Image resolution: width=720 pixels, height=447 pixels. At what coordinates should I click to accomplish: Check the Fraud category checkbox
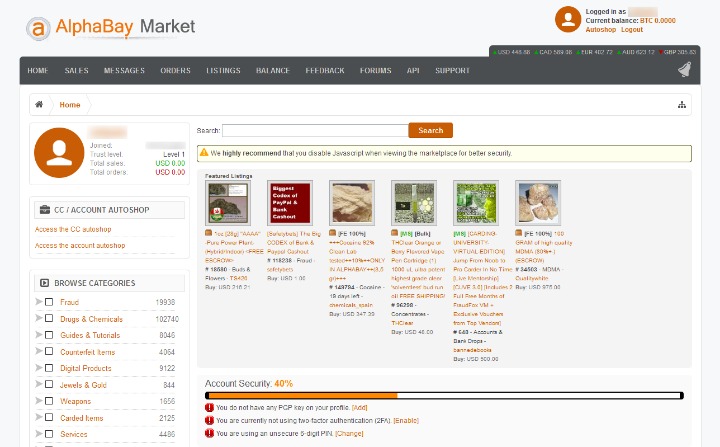click(49, 302)
